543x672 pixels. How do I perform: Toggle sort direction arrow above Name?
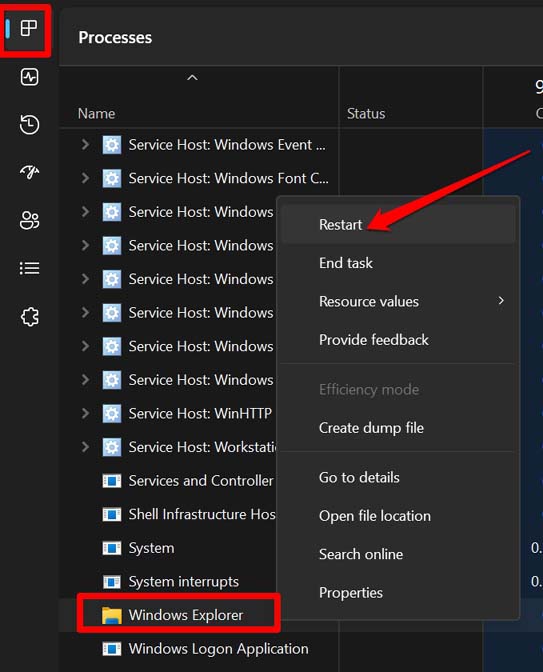pyautogui.click(x=192, y=78)
